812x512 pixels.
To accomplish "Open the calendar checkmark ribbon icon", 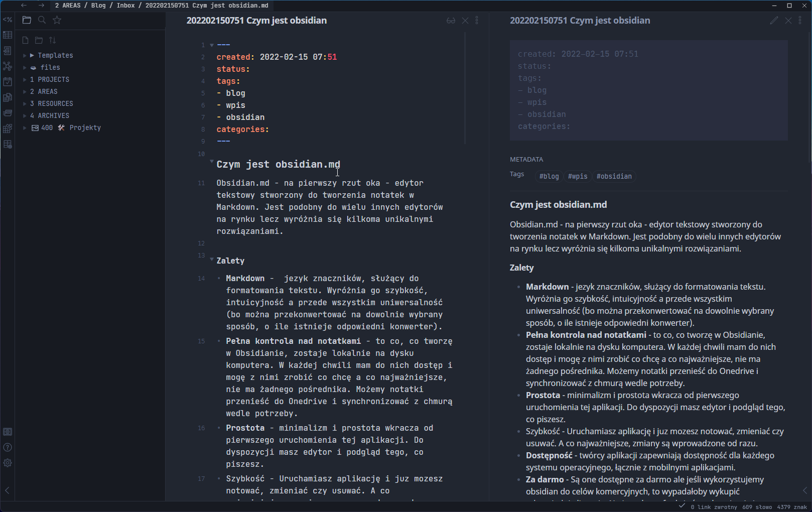I will (8, 82).
